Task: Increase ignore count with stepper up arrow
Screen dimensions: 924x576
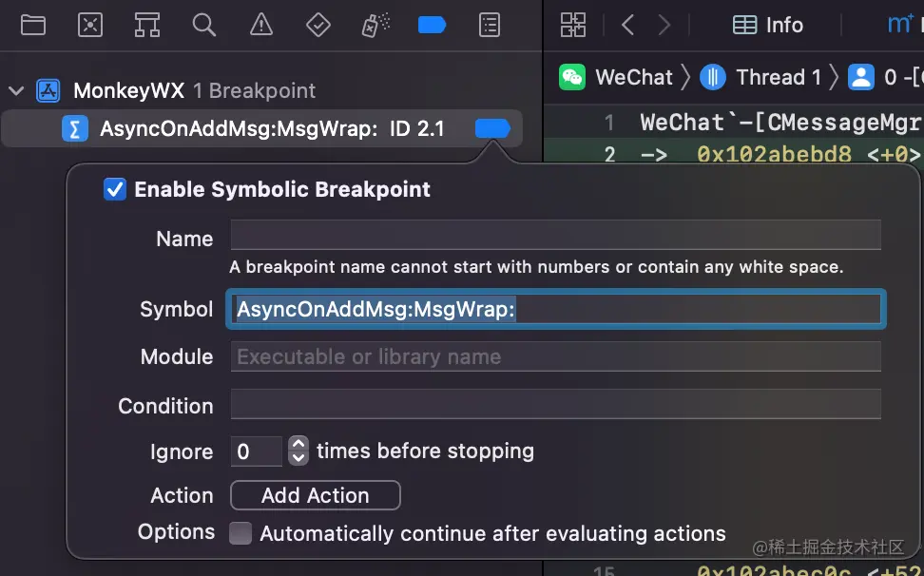Action: point(298,444)
